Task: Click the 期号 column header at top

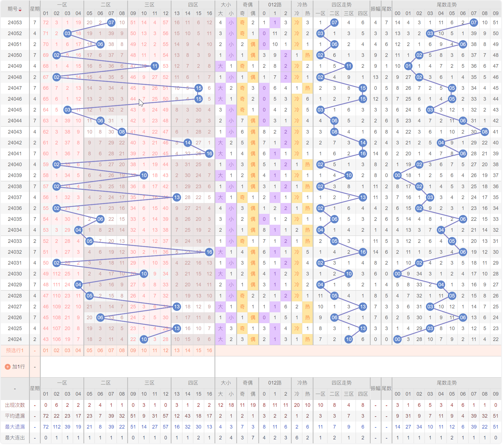Action: (12, 9)
